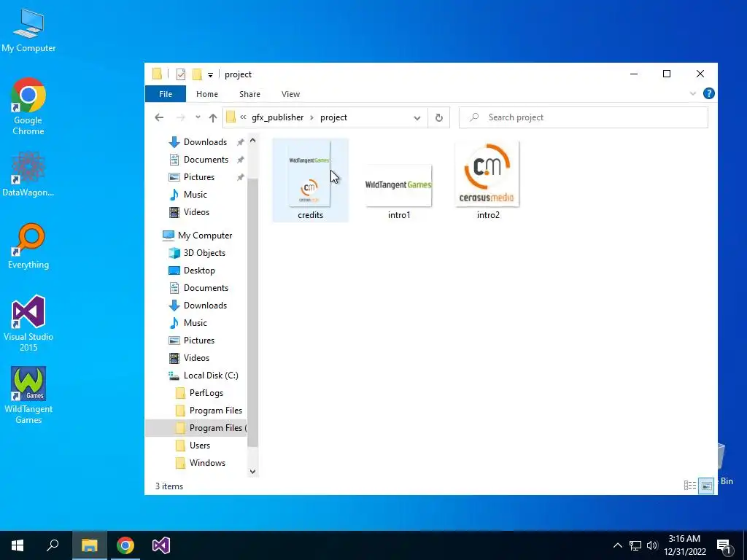Select highlighted Program Files (x86) folder
This screenshot has width=747, height=560.
click(x=196, y=428)
